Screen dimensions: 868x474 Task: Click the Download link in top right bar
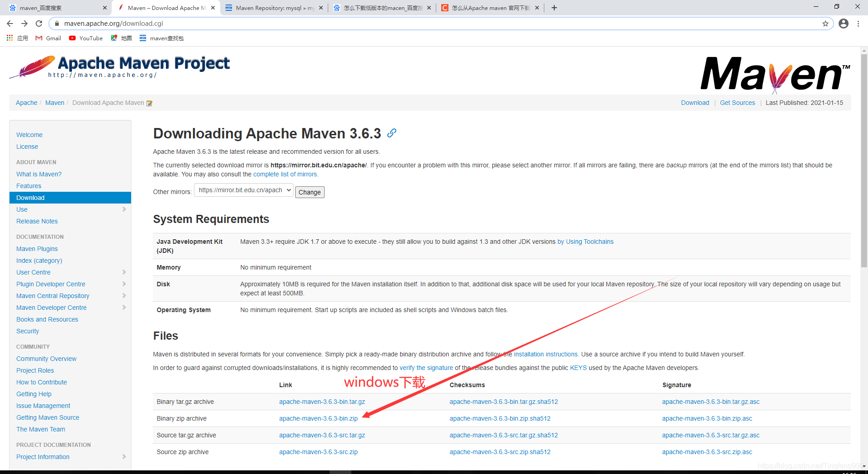tap(695, 103)
